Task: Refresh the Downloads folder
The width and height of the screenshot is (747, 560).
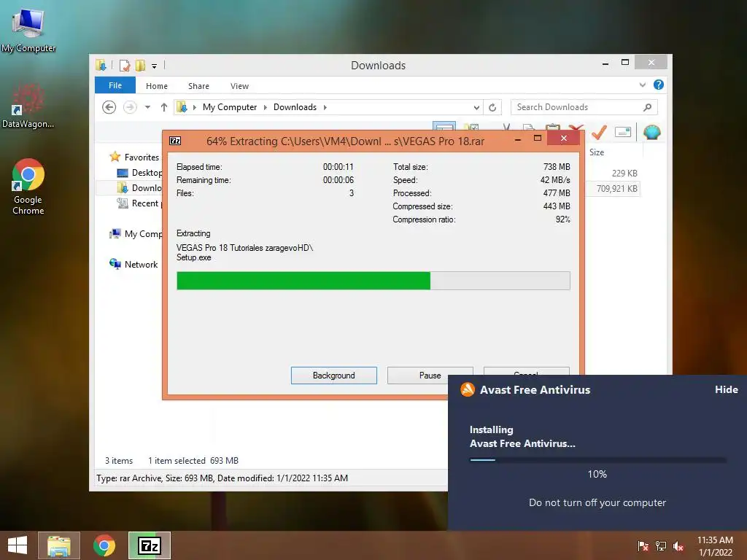Action: click(492, 107)
